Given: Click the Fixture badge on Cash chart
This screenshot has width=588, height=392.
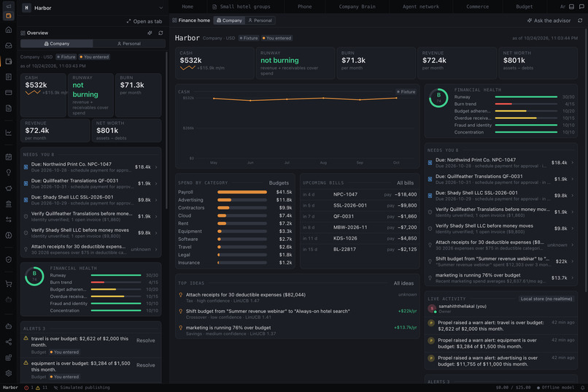Looking at the screenshot, I should (406, 92).
